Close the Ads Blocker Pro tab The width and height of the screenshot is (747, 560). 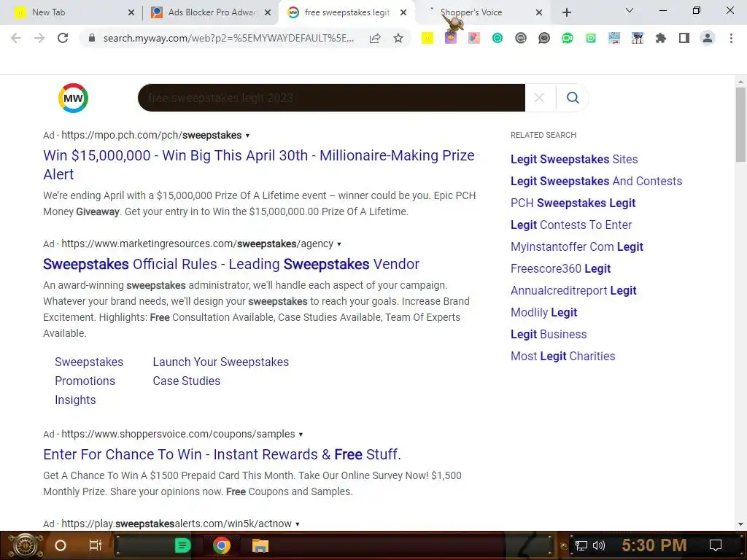pyautogui.click(x=268, y=12)
